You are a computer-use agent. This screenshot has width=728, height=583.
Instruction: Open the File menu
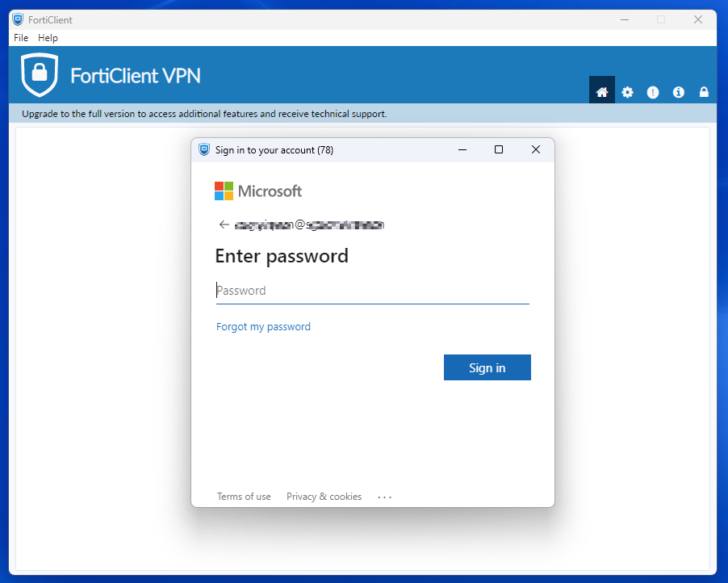tap(20, 37)
